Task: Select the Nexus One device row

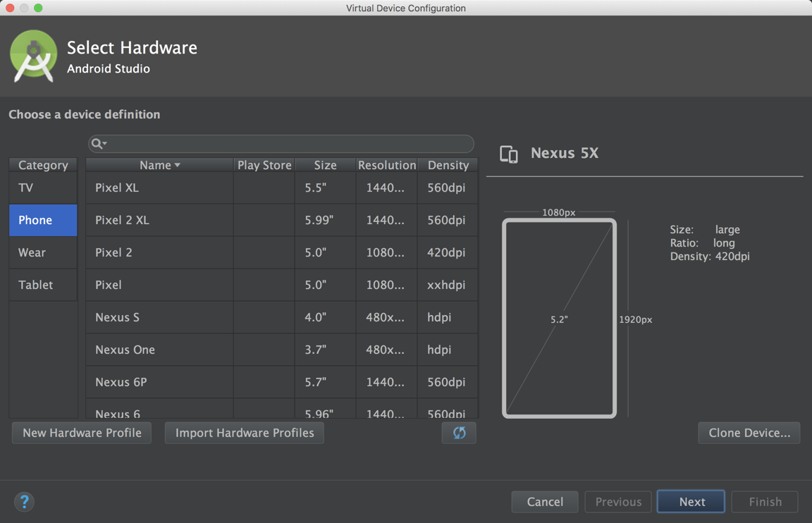Action: click(282, 350)
